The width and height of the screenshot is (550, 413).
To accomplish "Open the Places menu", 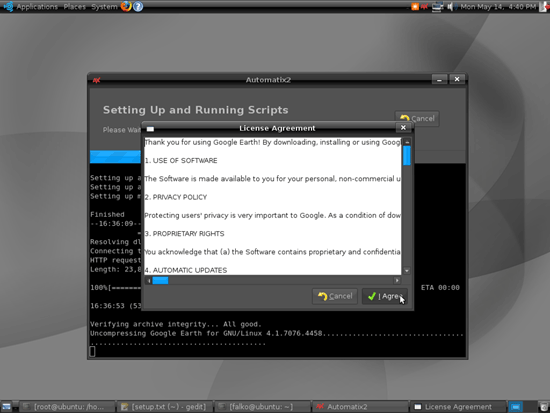I will 74,7.
